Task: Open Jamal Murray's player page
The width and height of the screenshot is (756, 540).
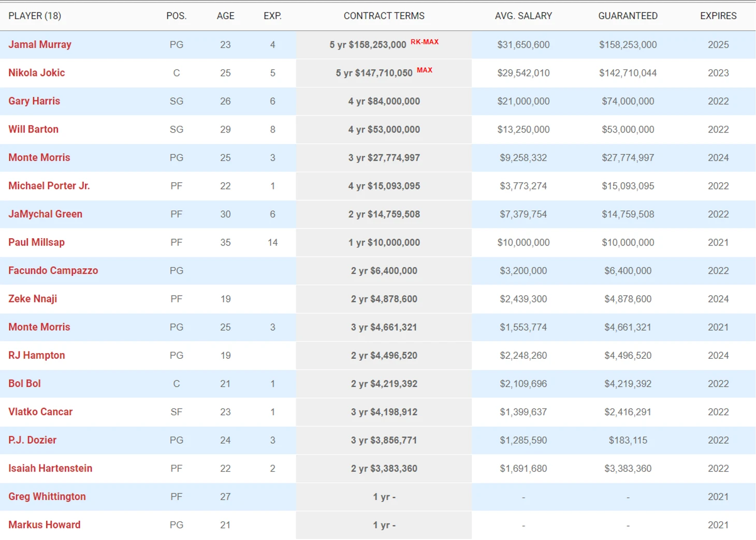Action: tap(40, 45)
